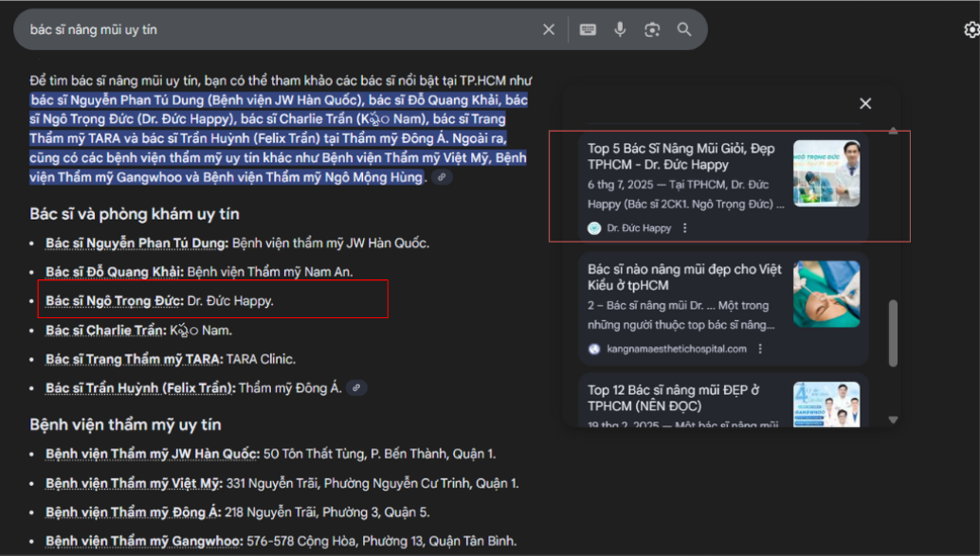Image resolution: width=980 pixels, height=556 pixels.
Task: Open Bác sĩ Charlie Trần link
Action: click(106, 330)
